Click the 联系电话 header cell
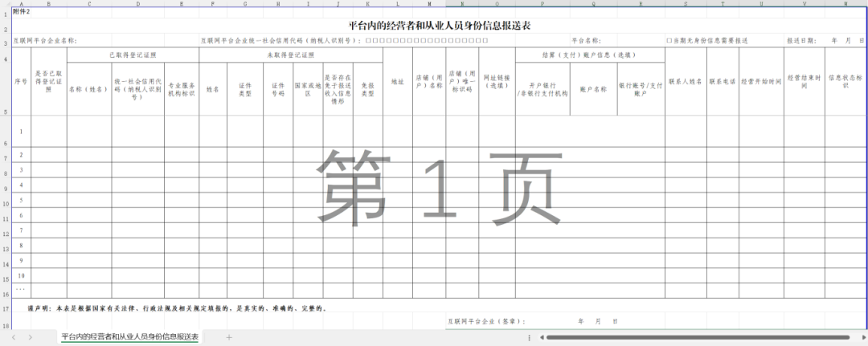This screenshot has width=868, height=346. coord(723,81)
